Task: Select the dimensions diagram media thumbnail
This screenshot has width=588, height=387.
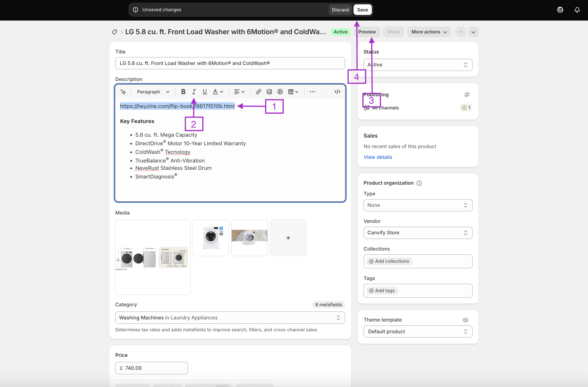Action: point(153,257)
